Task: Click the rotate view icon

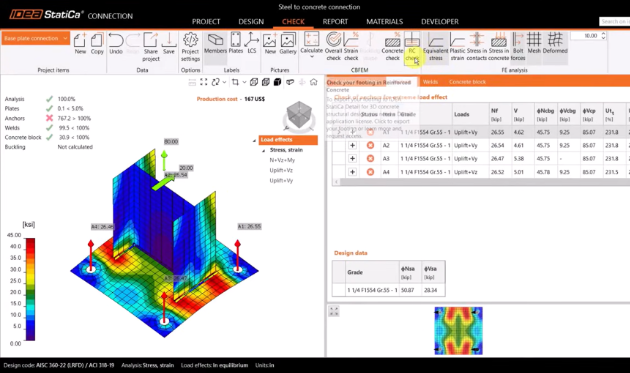Action: 216,82
